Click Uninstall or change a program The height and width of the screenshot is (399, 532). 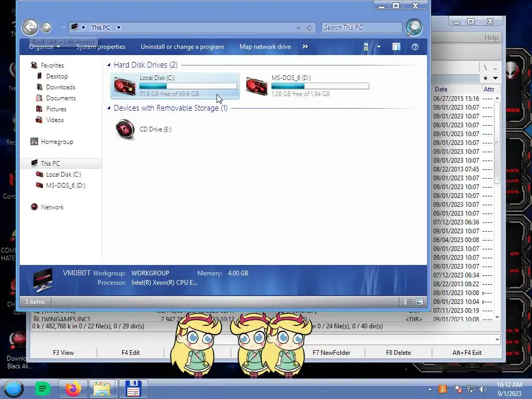tap(182, 47)
